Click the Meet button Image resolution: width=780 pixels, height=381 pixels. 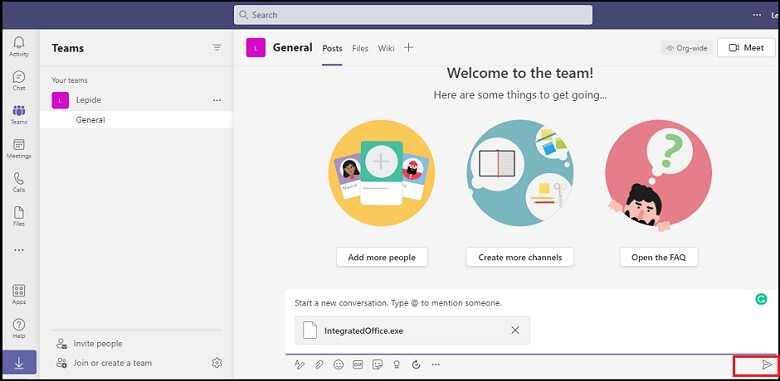click(x=746, y=48)
